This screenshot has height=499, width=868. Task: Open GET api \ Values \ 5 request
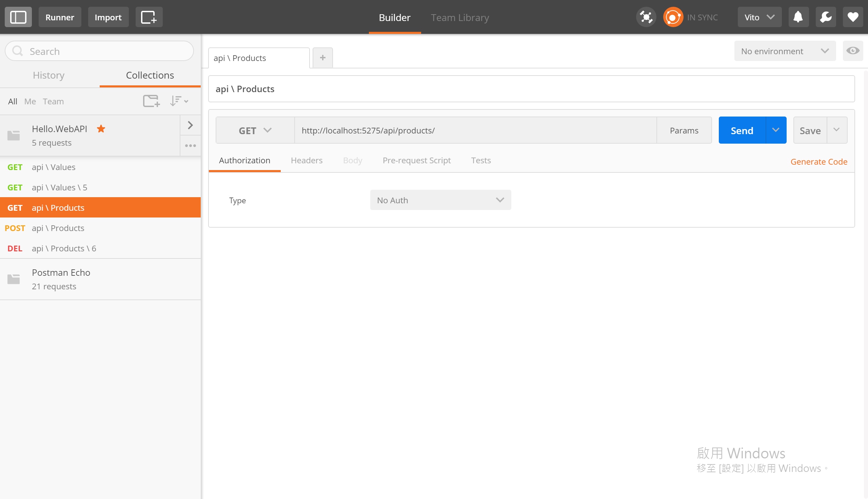[100, 187]
